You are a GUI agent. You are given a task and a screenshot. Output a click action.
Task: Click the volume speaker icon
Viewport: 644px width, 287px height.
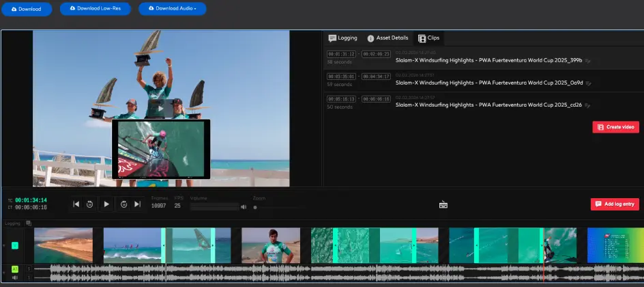[244, 207]
